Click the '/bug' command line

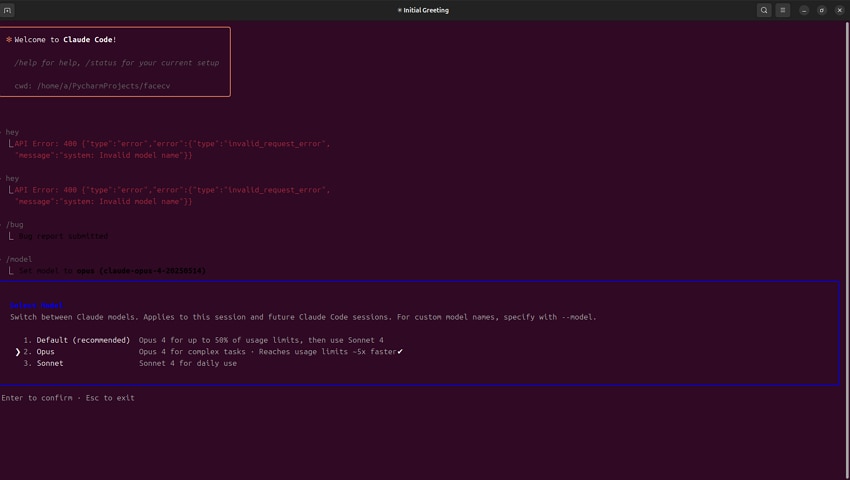coord(15,225)
